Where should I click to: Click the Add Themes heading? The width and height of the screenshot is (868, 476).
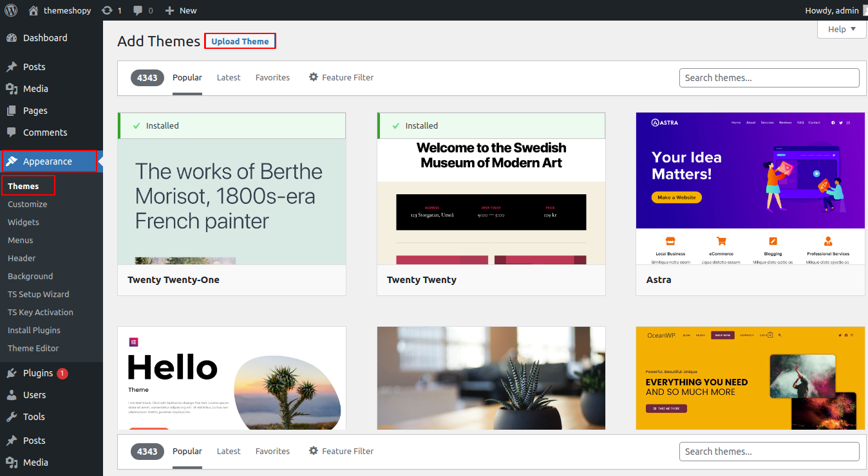pyautogui.click(x=159, y=41)
